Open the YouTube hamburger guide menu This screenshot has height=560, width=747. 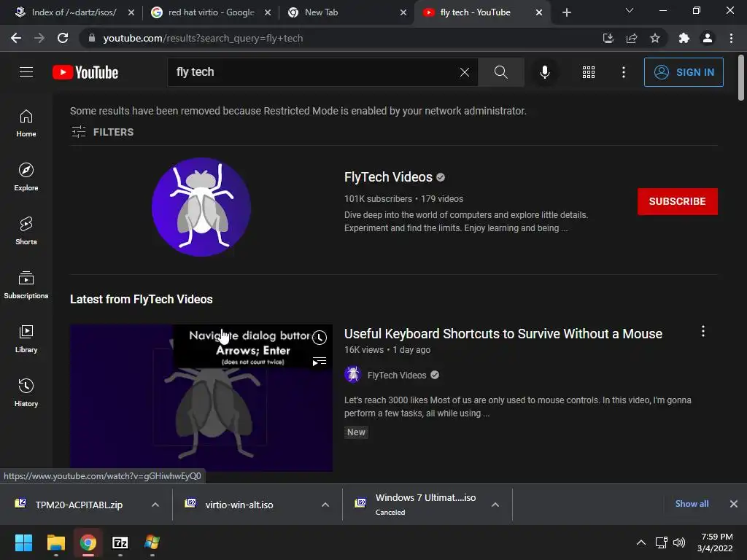point(26,72)
